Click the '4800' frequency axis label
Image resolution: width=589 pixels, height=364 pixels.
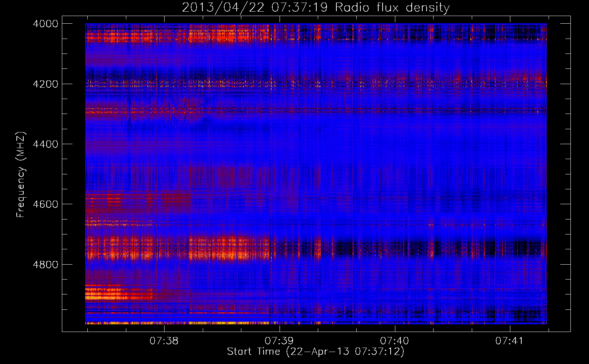46,264
